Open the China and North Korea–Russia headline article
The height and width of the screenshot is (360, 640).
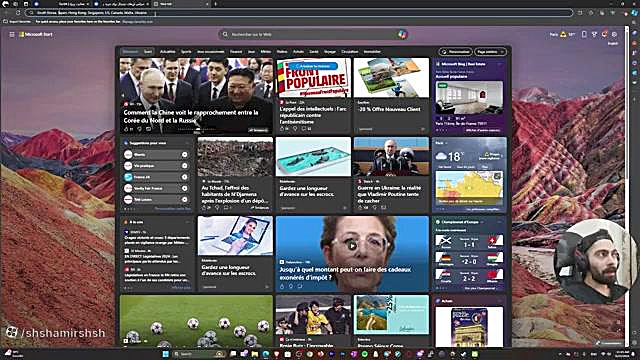click(191, 116)
